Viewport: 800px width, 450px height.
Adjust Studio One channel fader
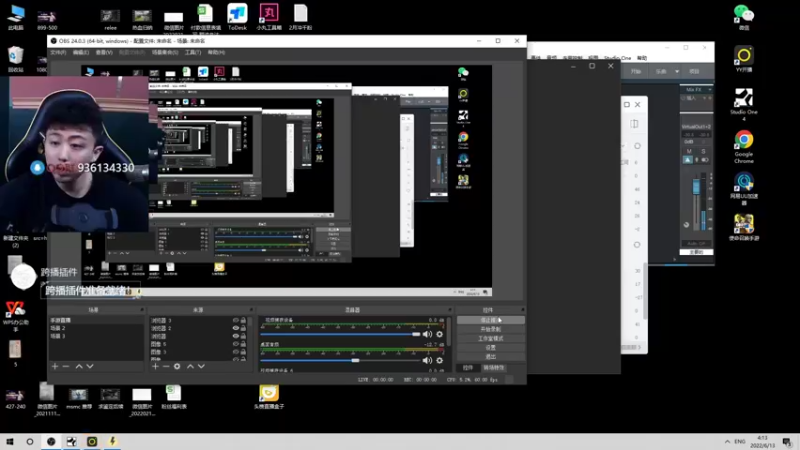(696, 187)
